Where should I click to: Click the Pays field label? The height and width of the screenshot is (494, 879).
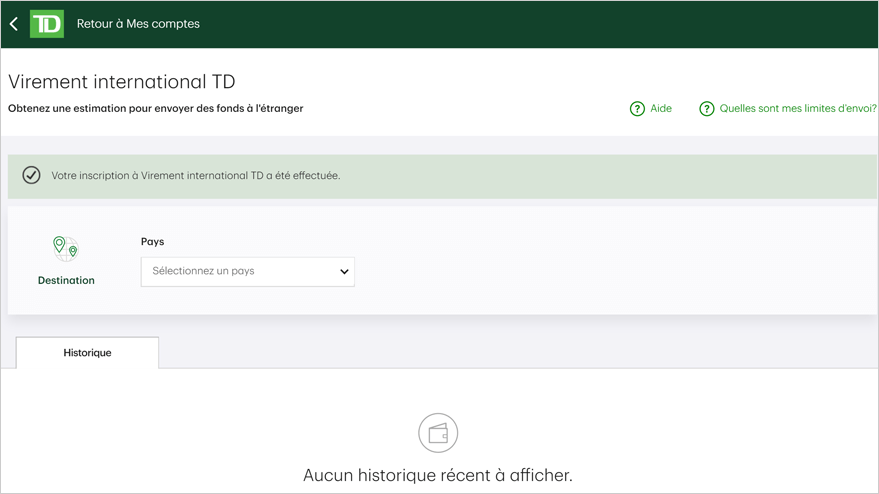click(152, 242)
